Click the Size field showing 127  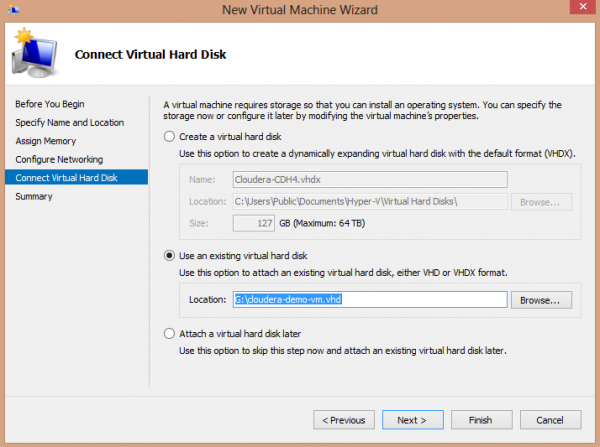[x=254, y=223]
